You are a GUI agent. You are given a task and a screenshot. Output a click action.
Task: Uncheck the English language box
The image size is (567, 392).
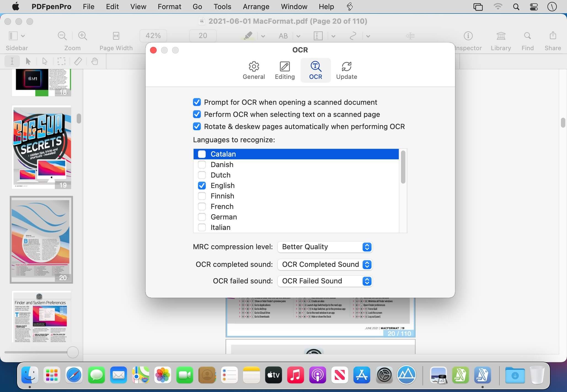[202, 186]
